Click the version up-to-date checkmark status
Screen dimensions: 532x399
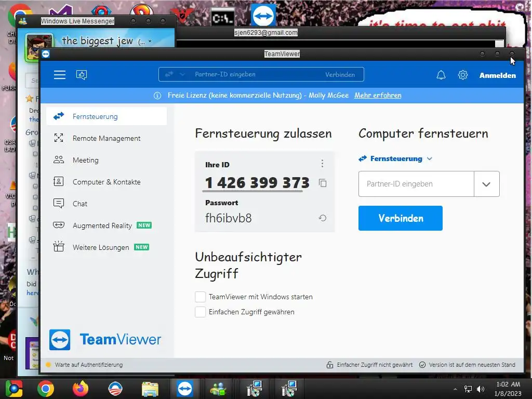467,365
